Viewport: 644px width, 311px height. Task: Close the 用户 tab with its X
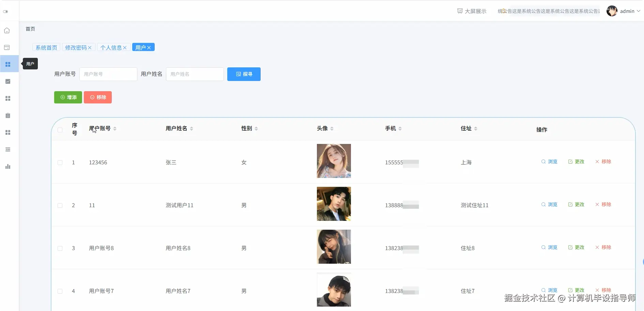click(149, 48)
